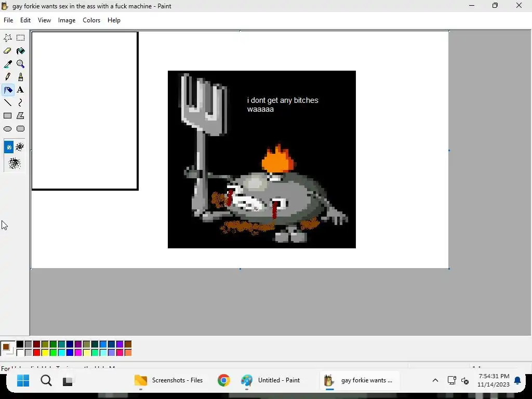Open Google Chrome from the taskbar
The image size is (532, 399).
pos(223,380)
